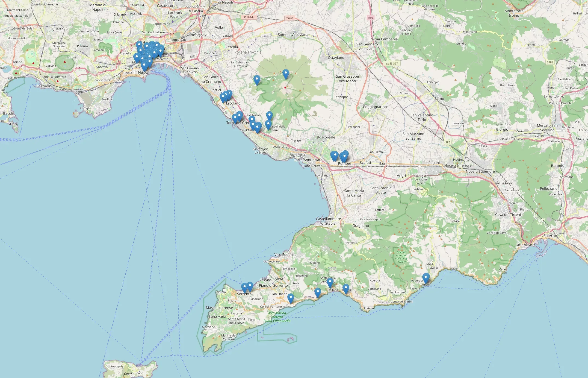The height and width of the screenshot is (378, 588).
Task: Click the left Sorrento marker
Action: point(244,288)
